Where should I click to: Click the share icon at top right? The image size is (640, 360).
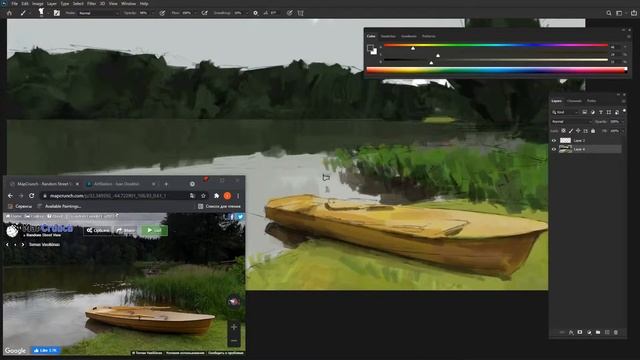point(634,13)
